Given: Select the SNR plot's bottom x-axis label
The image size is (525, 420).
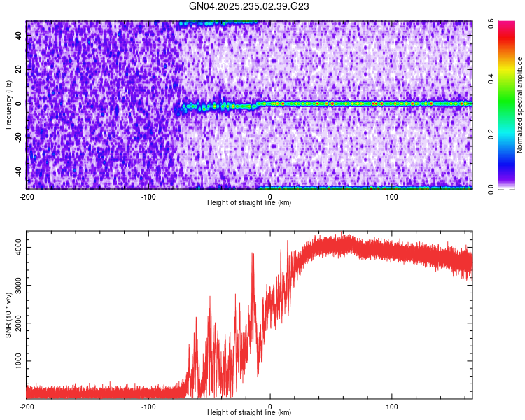Looking at the screenshot, I should click(249, 412).
